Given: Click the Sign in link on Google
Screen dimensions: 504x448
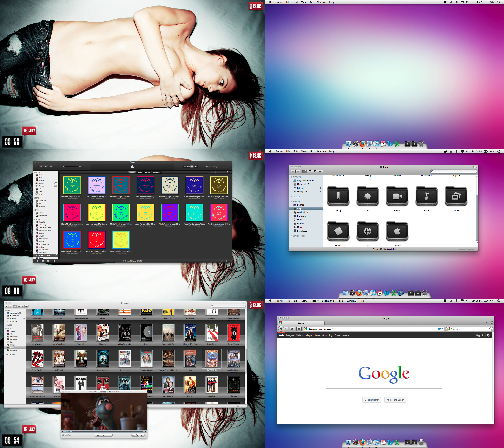Looking at the screenshot, I should [480, 335].
